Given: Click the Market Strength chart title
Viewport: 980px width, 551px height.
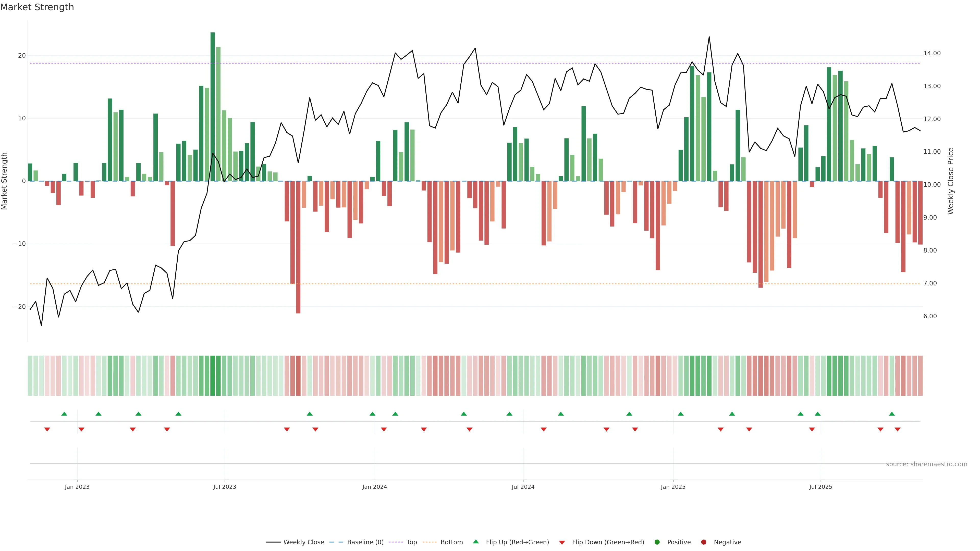Looking at the screenshot, I should point(37,7).
